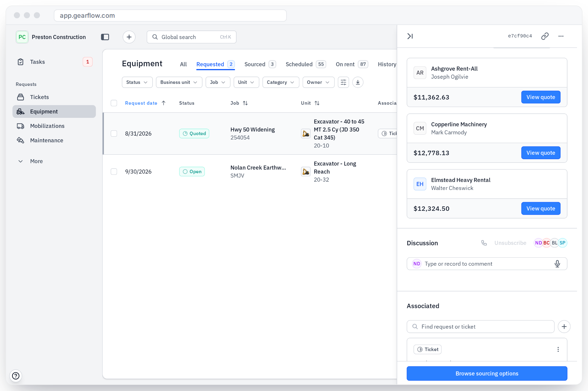The height and width of the screenshot is (391, 588).
Task: View the Copperline Machinery quote
Action: [x=541, y=153]
